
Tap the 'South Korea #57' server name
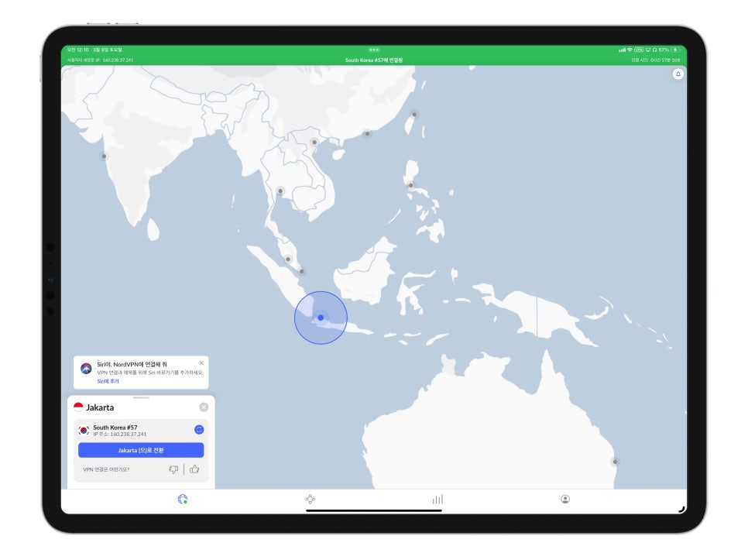coord(115,428)
